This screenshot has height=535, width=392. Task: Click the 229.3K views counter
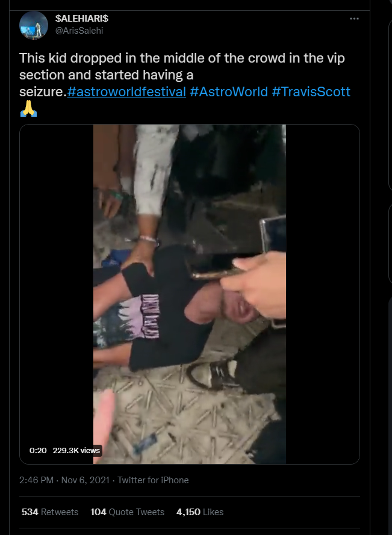click(76, 450)
